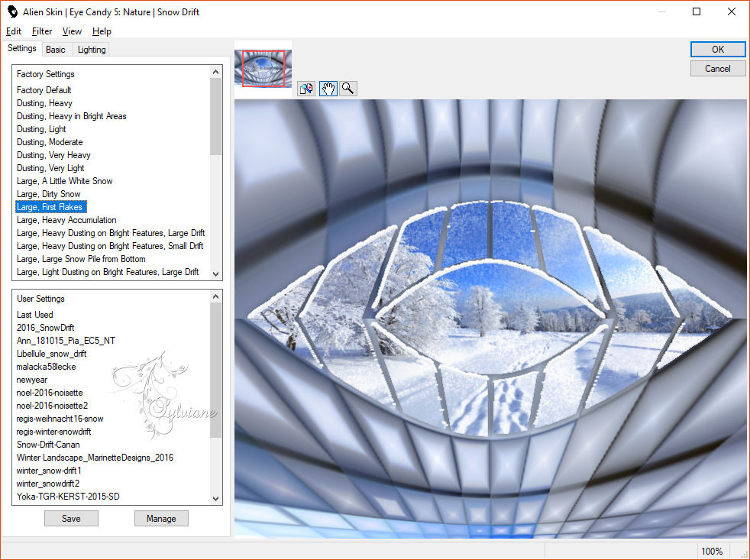Select 'Large, First Flakes' preset

50,207
